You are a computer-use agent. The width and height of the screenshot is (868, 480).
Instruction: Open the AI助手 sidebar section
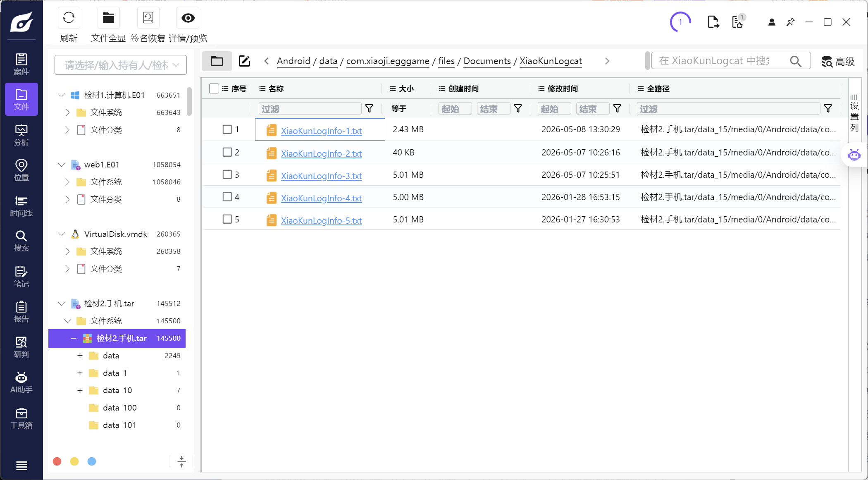pyautogui.click(x=21, y=382)
